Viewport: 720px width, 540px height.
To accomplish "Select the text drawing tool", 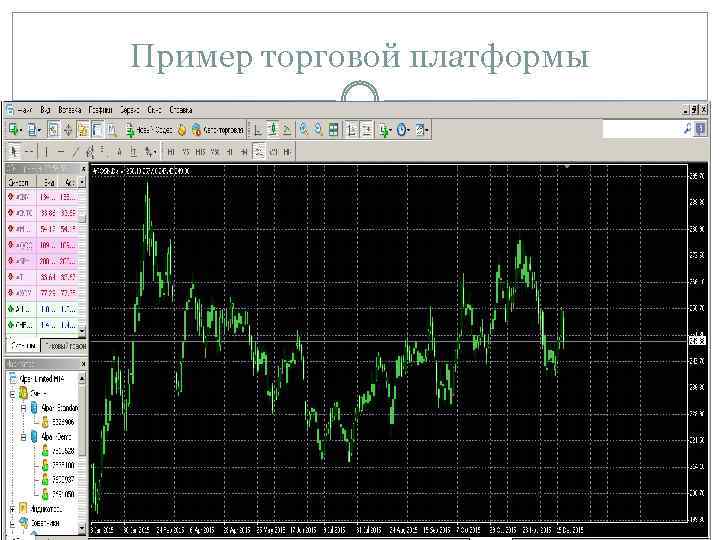I will click(119, 152).
